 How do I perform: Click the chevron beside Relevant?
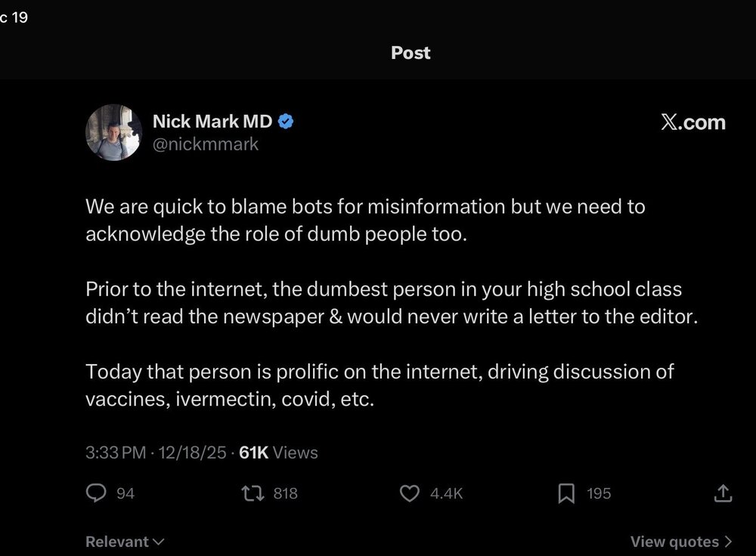(158, 542)
